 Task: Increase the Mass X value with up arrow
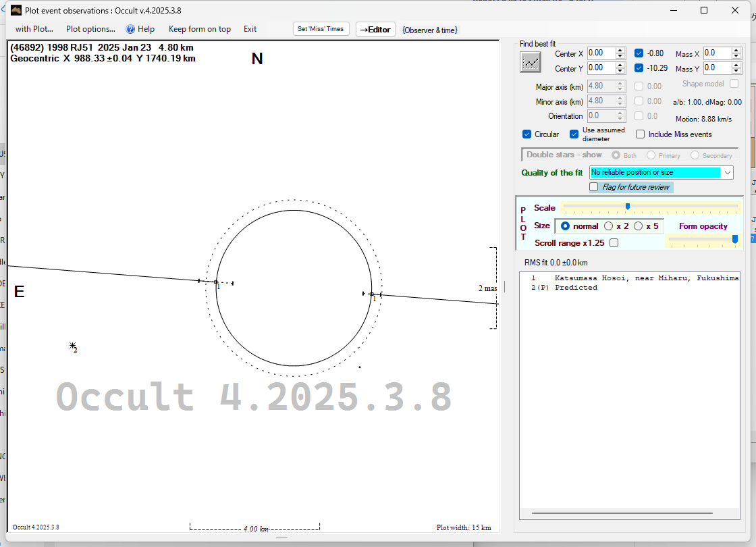tap(736, 51)
